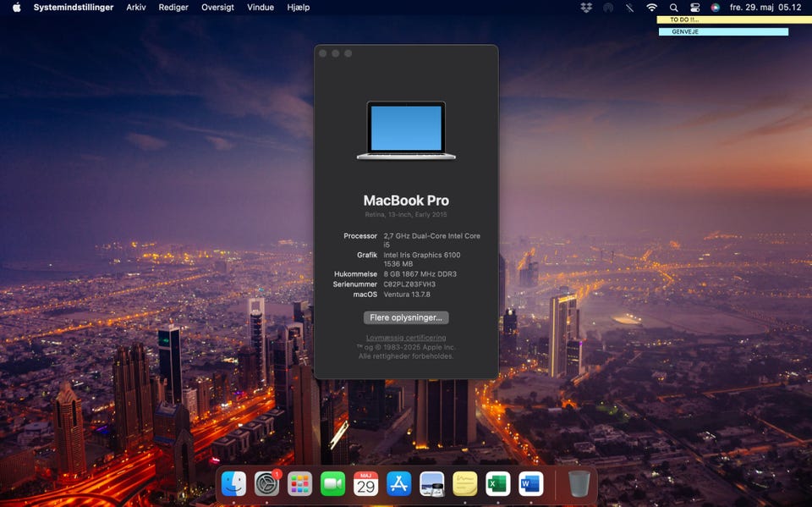Click the 2,7 GHz Dual-Core processor value
812x507 pixels.
click(x=432, y=240)
